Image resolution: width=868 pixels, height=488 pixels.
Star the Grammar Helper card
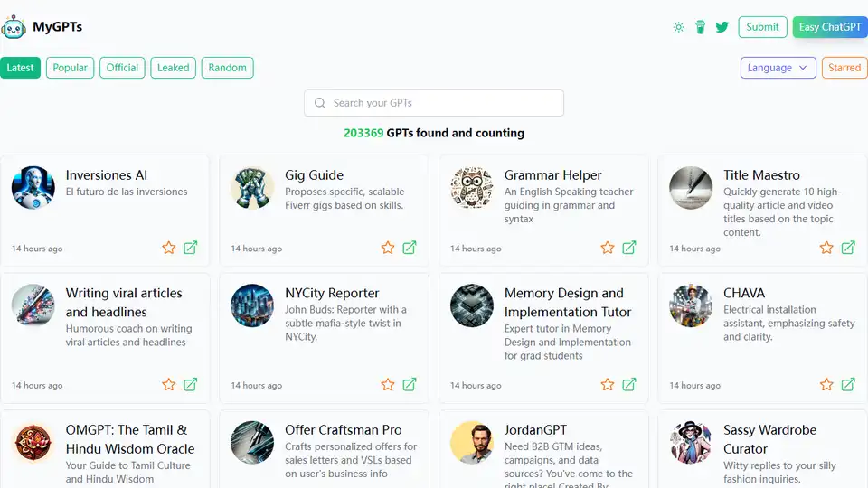click(x=608, y=248)
